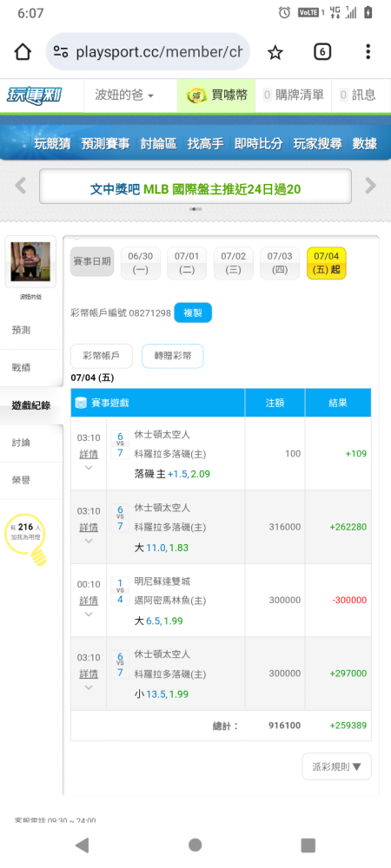Click the 轉贈彩幣 button
The image size is (391, 868).
[173, 356]
